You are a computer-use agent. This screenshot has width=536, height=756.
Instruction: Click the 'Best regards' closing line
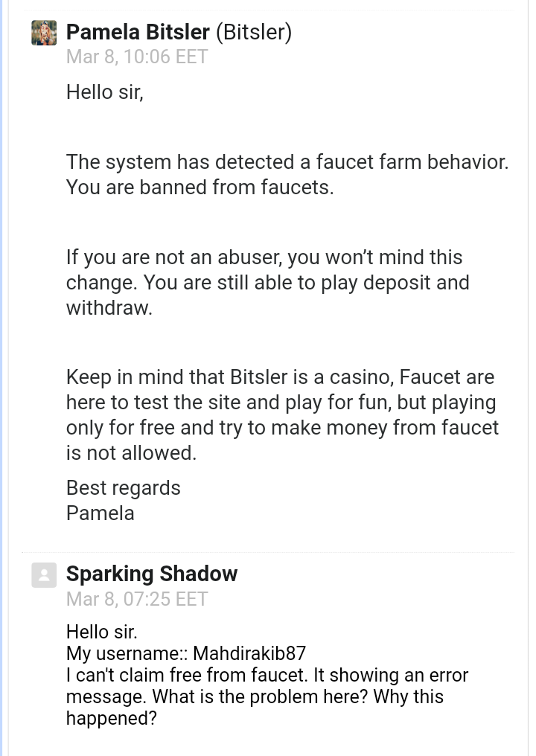(x=124, y=488)
